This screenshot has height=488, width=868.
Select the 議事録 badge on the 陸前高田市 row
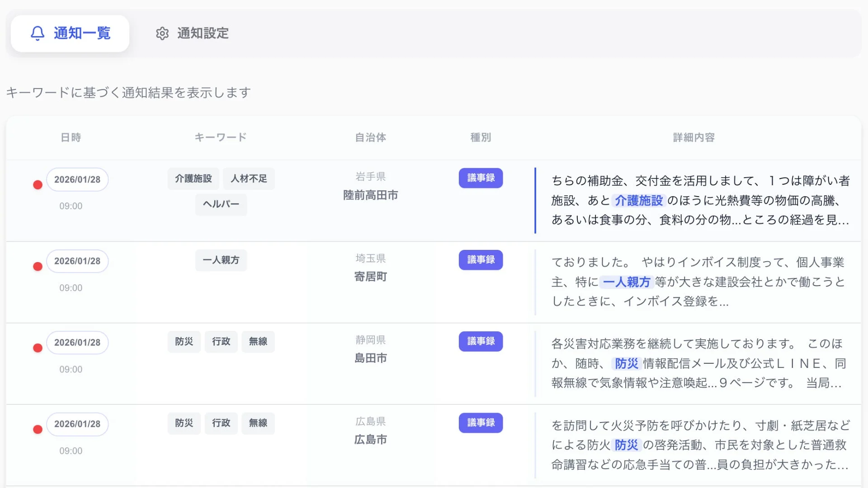pyautogui.click(x=481, y=178)
